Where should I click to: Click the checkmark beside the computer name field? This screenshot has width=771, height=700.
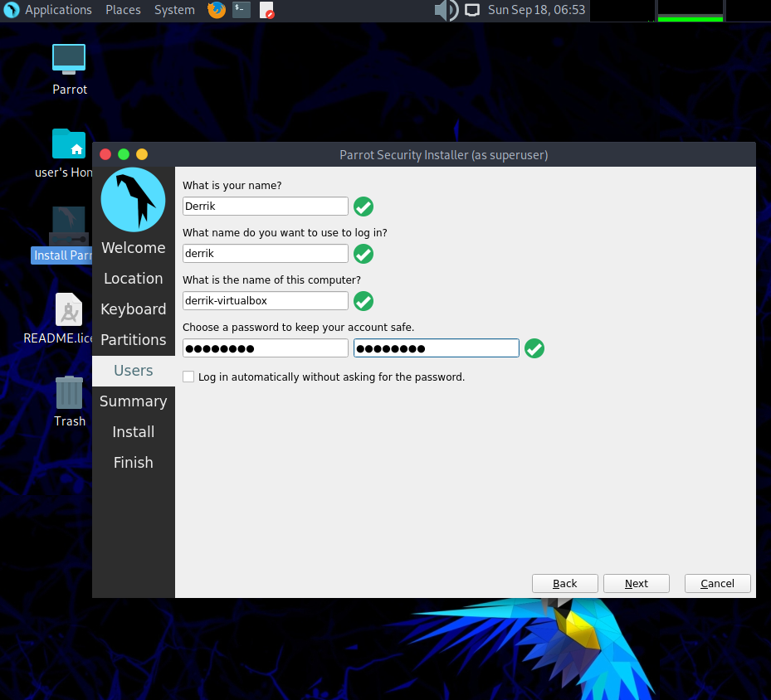pos(363,301)
